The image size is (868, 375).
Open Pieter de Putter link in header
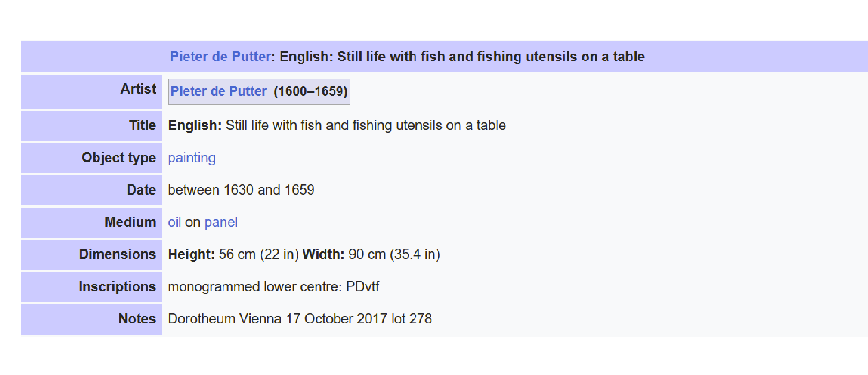(221, 57)
